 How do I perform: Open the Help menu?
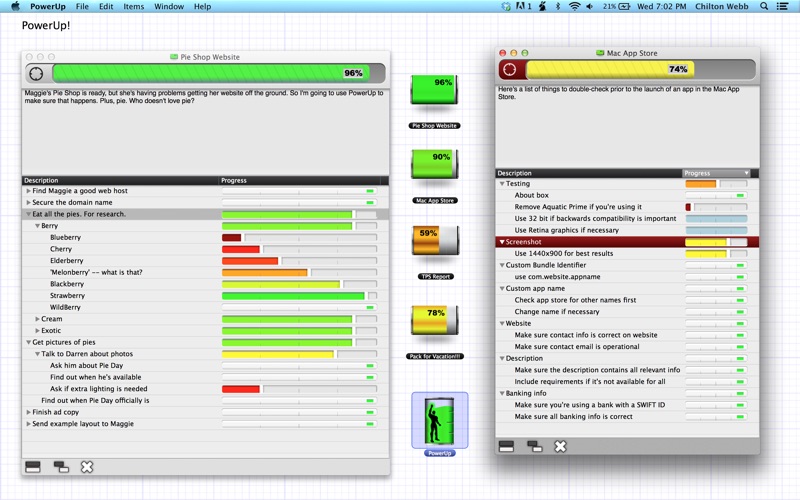[203, 6]
